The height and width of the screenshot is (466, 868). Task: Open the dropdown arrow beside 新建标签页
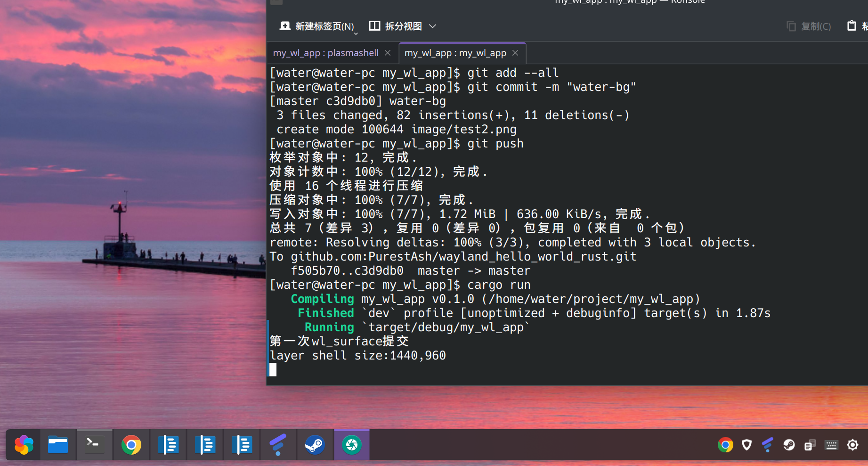click(x=356, y=33)
